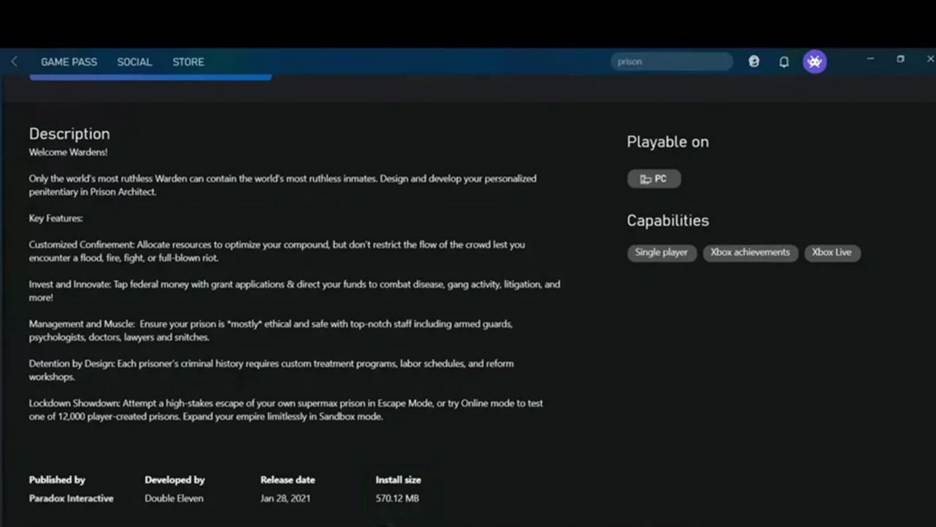Open the profile avatar menu
The width and height of the screenshot is (936, 527).
tap(815, 62)
